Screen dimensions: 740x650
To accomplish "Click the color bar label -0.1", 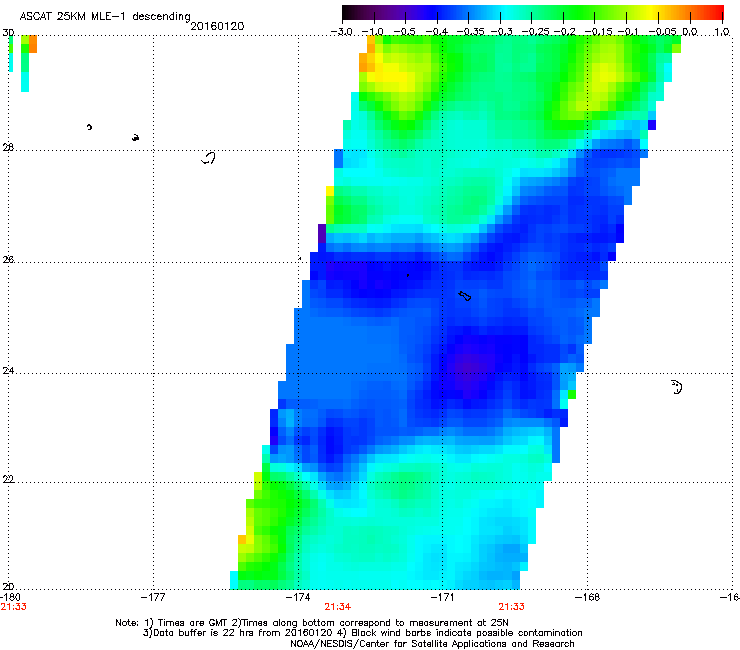I will [628, 32].
